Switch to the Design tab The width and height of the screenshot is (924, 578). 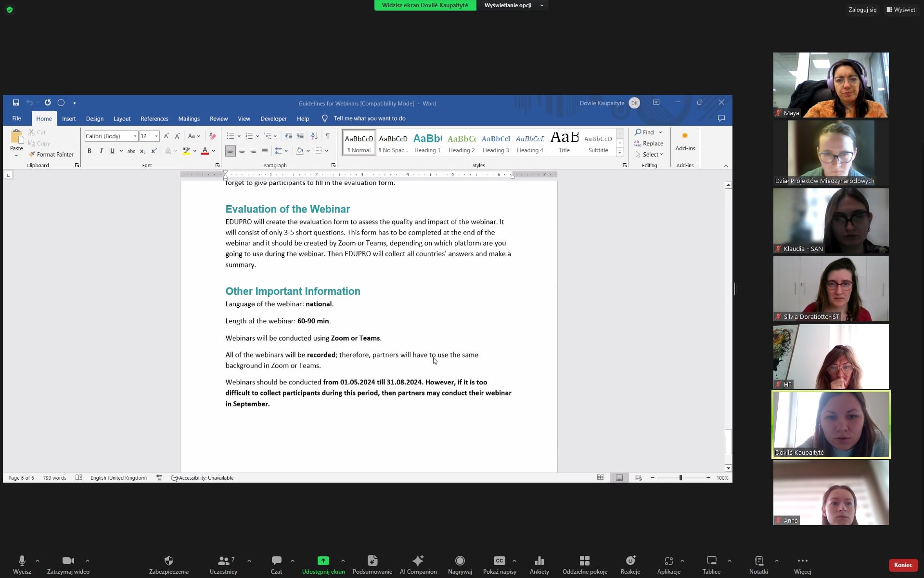(x=95, y=118)
